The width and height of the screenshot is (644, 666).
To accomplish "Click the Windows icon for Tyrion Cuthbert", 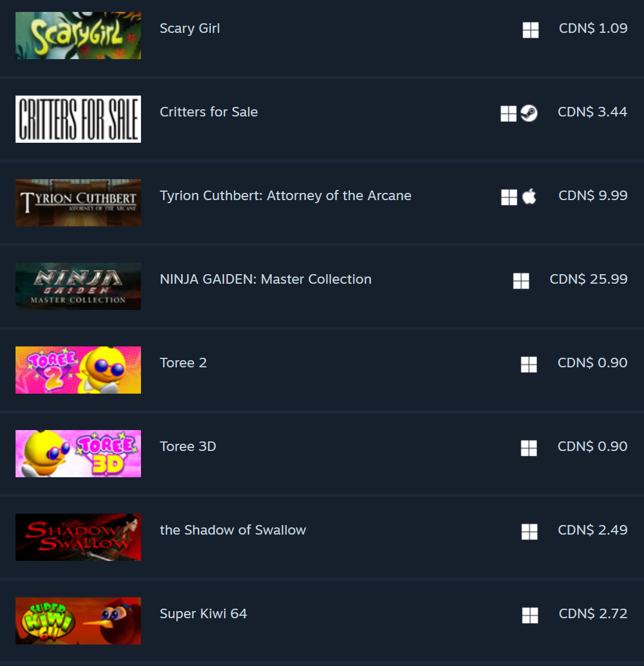I will [x=510, y=198].
